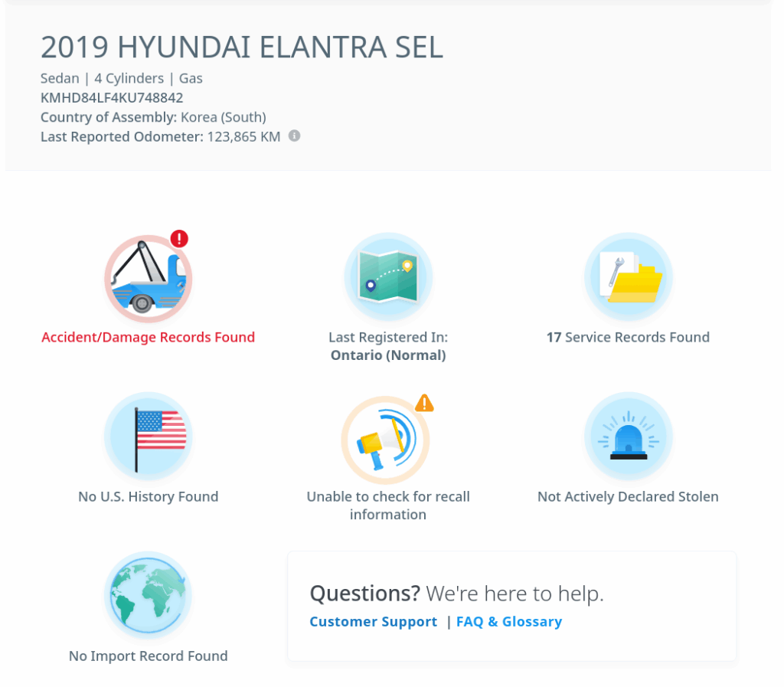Click the odometer info icon

[x=295, y=136]
